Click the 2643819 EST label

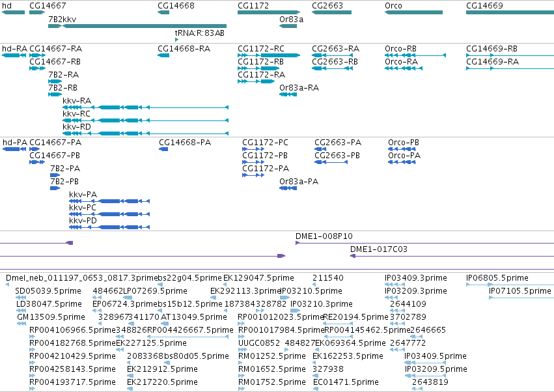coord(430,382)
